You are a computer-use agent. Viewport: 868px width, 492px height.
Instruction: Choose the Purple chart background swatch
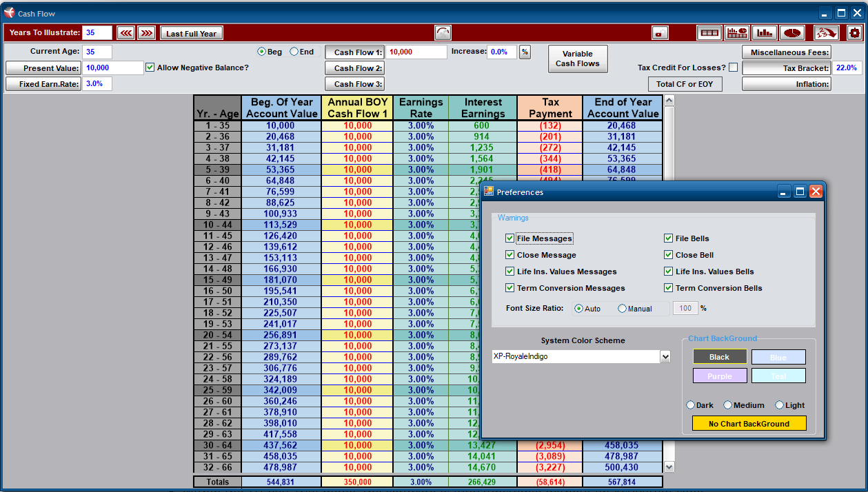[720, 376]
